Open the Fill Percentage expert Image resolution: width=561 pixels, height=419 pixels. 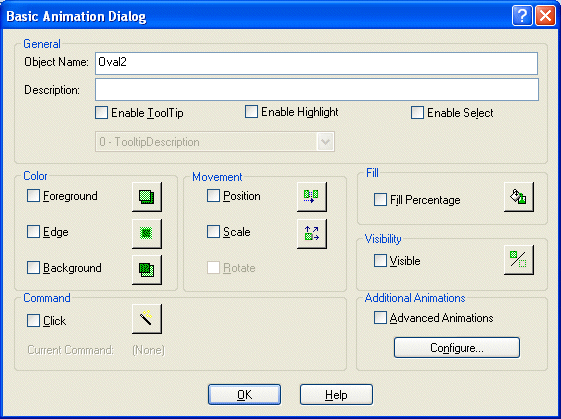(519, 197)
